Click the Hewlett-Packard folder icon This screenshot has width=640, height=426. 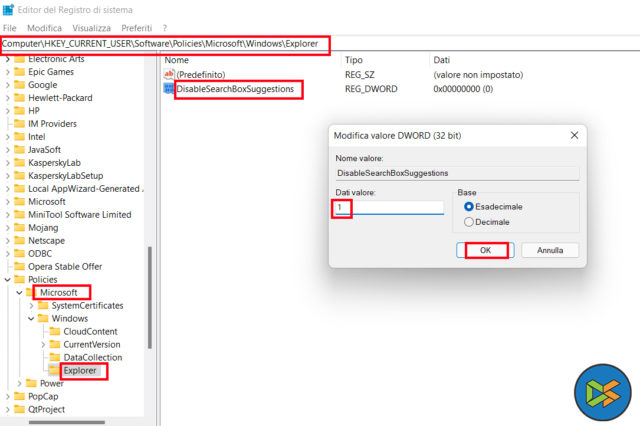(x=19, y=98)
